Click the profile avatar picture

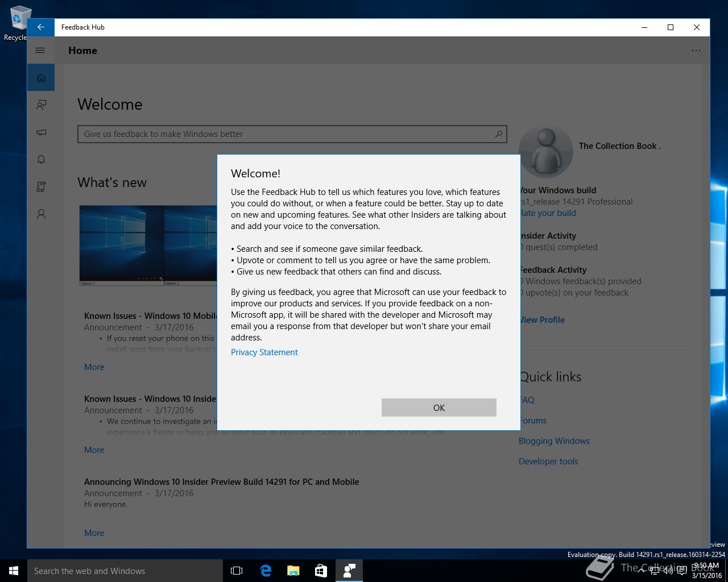coord(546,151)
